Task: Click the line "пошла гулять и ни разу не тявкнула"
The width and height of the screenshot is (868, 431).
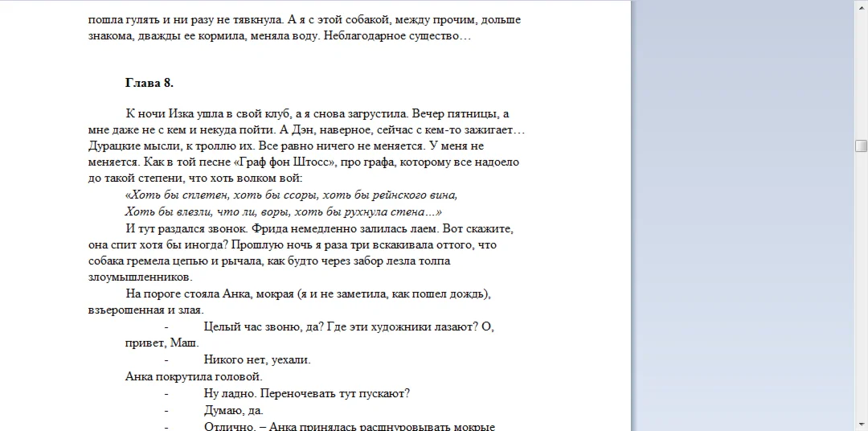Action: 305,20
